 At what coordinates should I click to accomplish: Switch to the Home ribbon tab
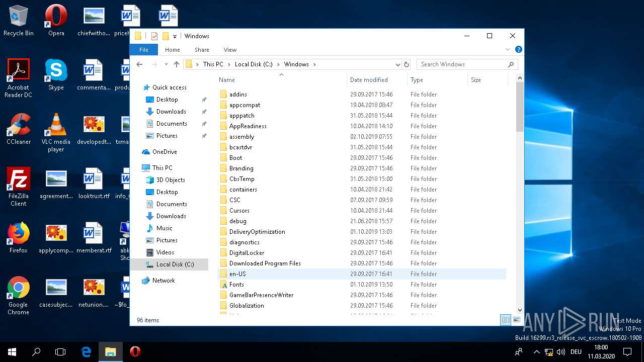point(173,50)
